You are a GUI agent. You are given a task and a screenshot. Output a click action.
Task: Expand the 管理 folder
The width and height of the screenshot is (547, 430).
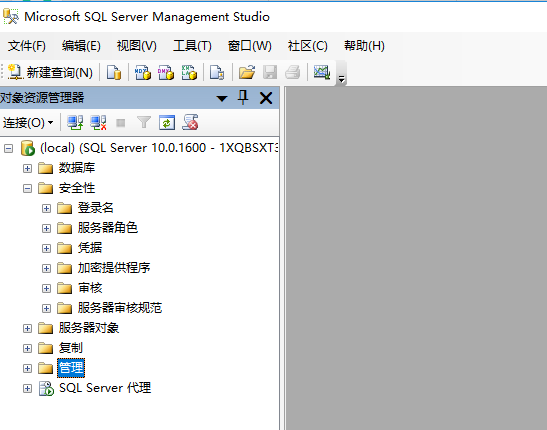pyautogui.click(x=27, y=369)
